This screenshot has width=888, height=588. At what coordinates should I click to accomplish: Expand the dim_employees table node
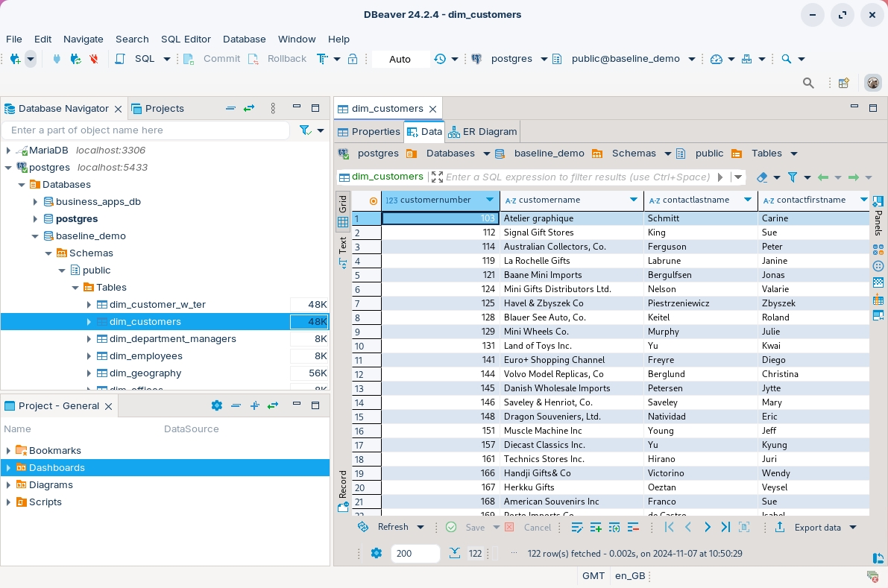pyautogui.click(x=89, y=356)
